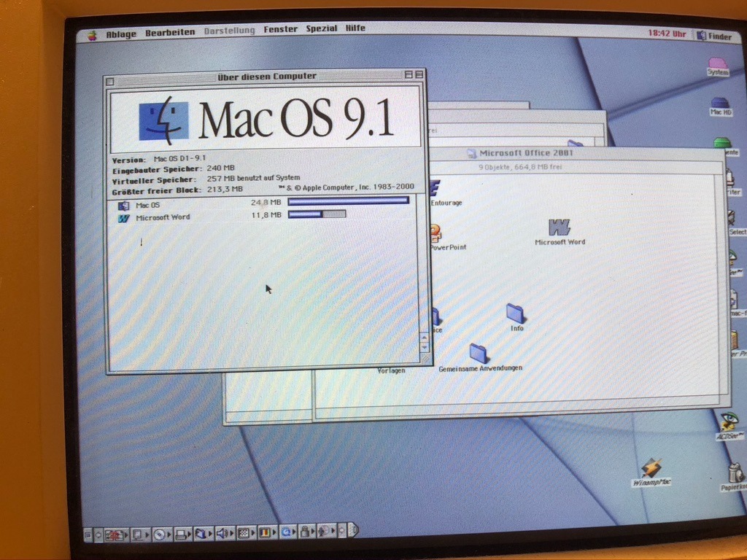Viewport: 747px width, 560px height.
Task: Select the WinampMac desktop icon
Action: point(651,467)
